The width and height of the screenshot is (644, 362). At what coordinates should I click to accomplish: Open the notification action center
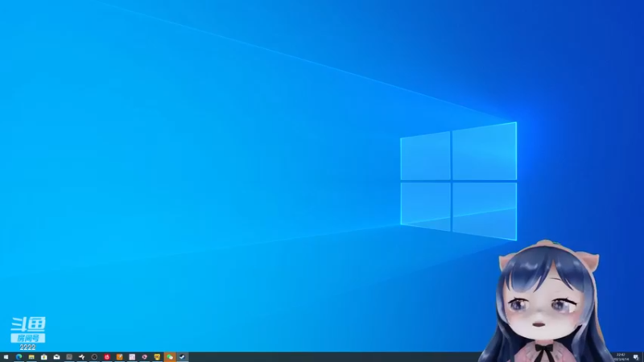click(636, 357)
